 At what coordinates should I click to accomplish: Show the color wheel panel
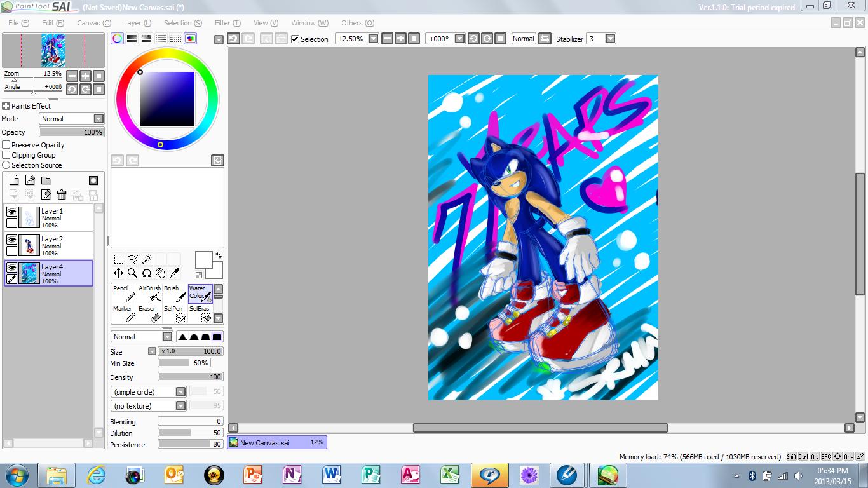118,39
